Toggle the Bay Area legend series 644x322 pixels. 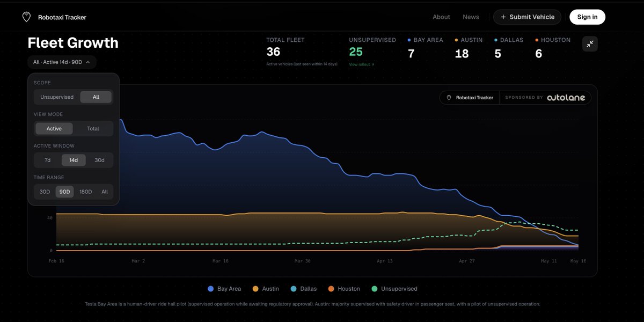pyautogui.click(x=224, y=289)
